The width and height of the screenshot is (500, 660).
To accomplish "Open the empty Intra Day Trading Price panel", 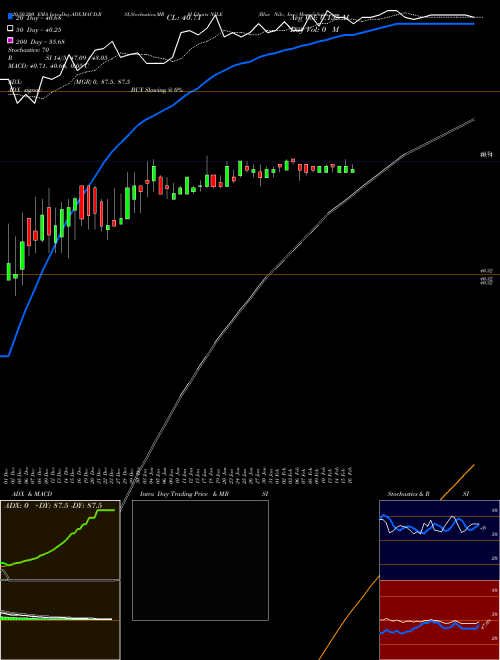I will [x=200, y=560].
